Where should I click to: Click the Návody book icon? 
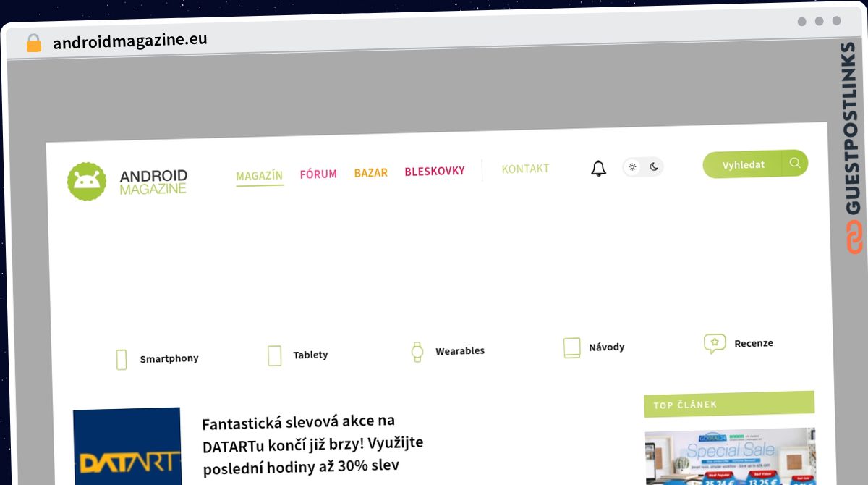572,348
